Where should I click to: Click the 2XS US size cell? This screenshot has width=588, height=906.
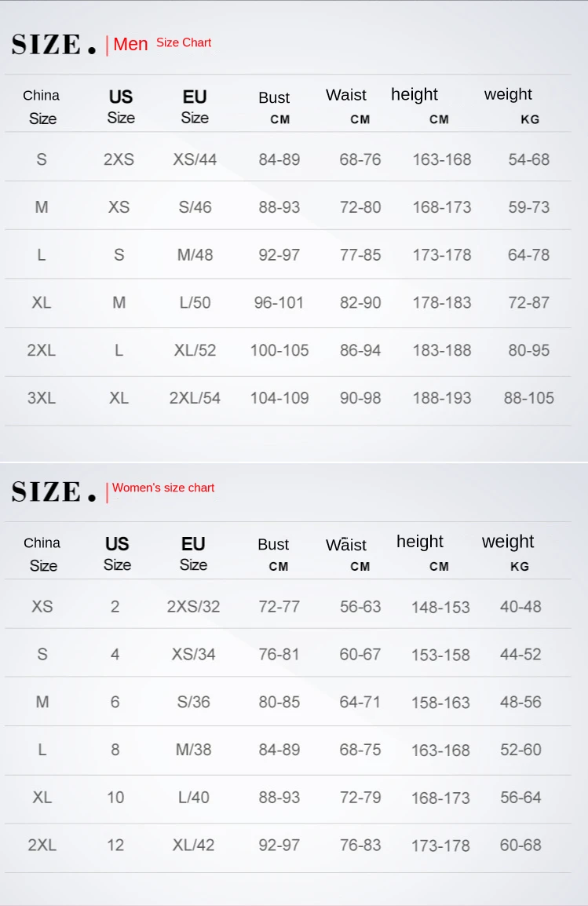119,159
